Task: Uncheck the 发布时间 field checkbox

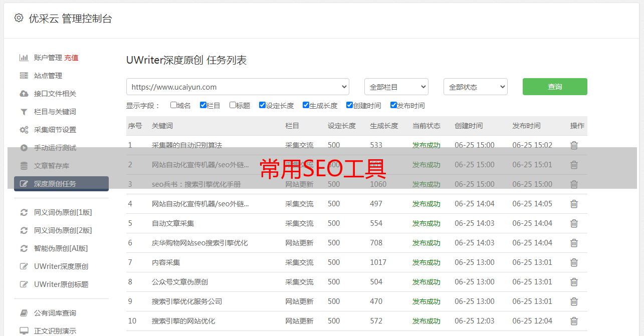Action: tap(393, 105)
